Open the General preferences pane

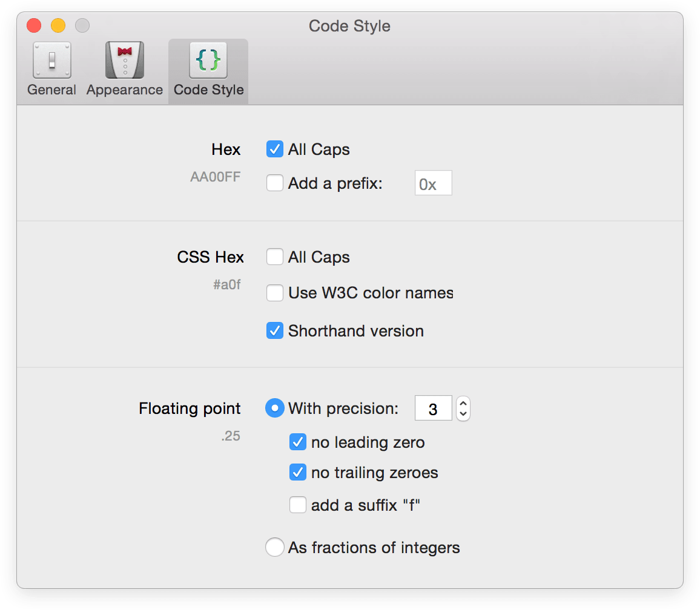click(x=52, y=70)
